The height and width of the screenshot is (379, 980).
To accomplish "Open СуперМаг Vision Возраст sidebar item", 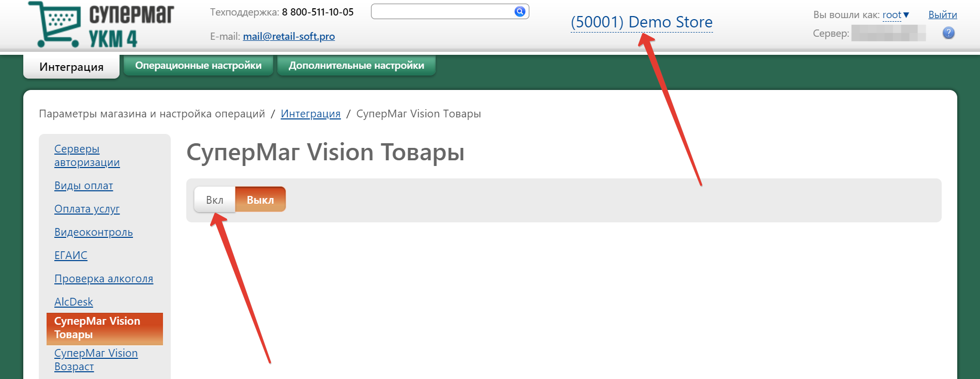I will 96,360.
